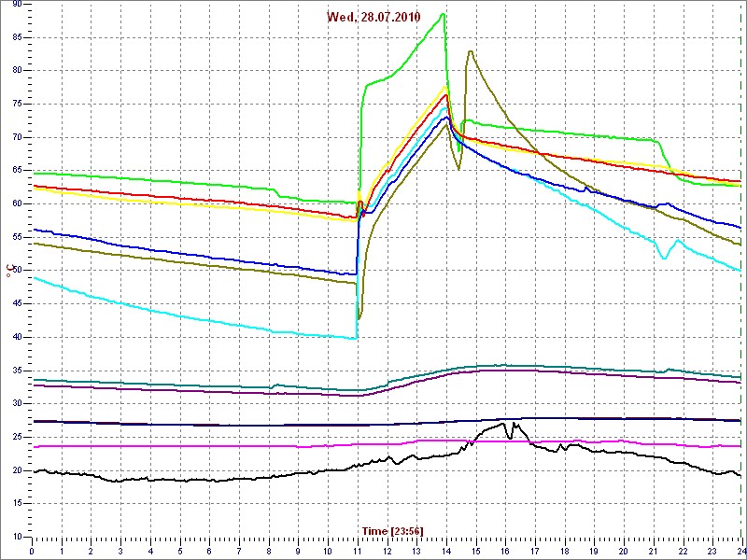Click the °C temperature axis unit label
Image resolution: width=747 pixels, height=560 pixels.
[x=8, y=273]
